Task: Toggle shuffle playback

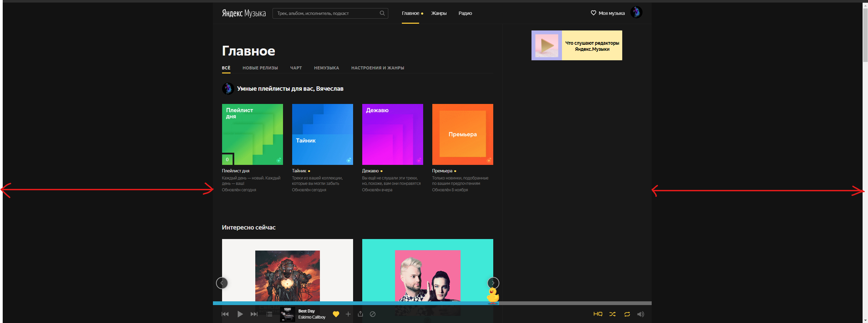Action: [612, 314]
